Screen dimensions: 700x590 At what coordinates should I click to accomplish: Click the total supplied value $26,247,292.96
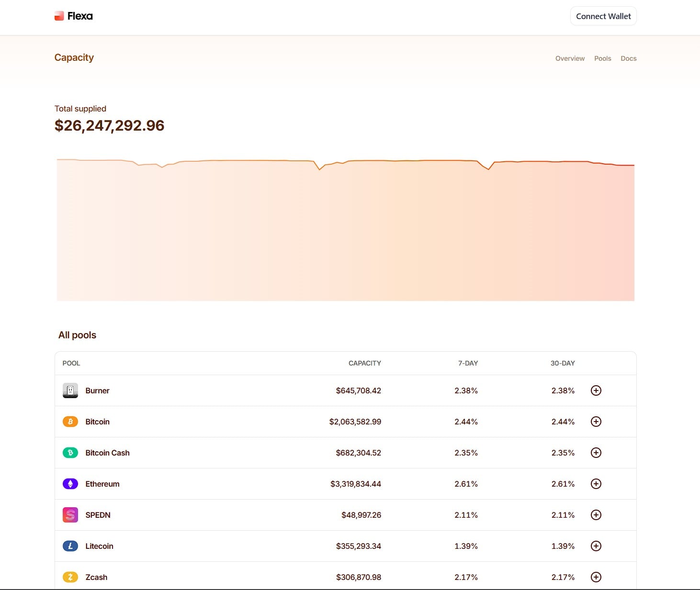pyautogui.click(x=109, y=125)
